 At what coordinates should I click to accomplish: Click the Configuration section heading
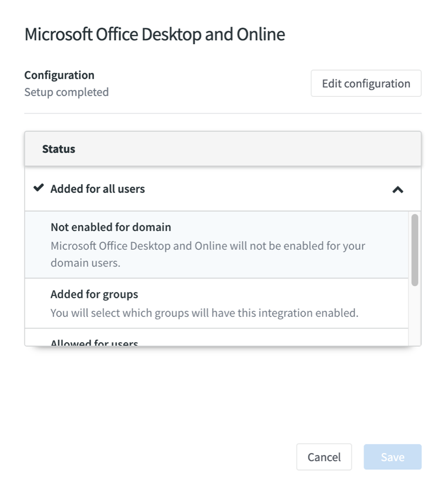[59, 75]
